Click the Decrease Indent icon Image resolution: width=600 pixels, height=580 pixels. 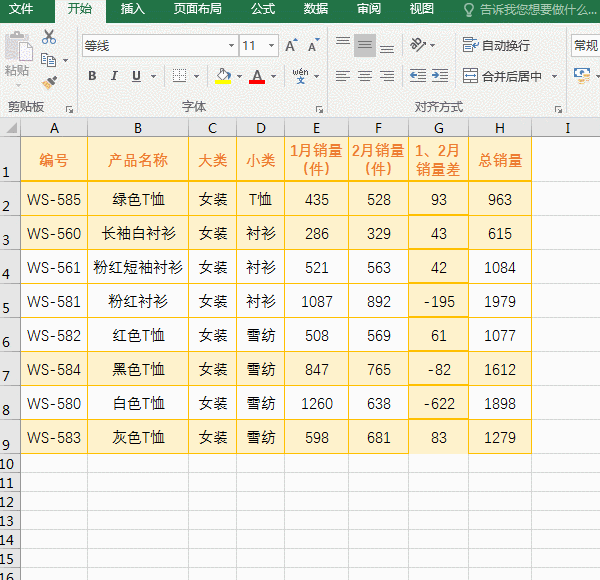click(417, 76)
